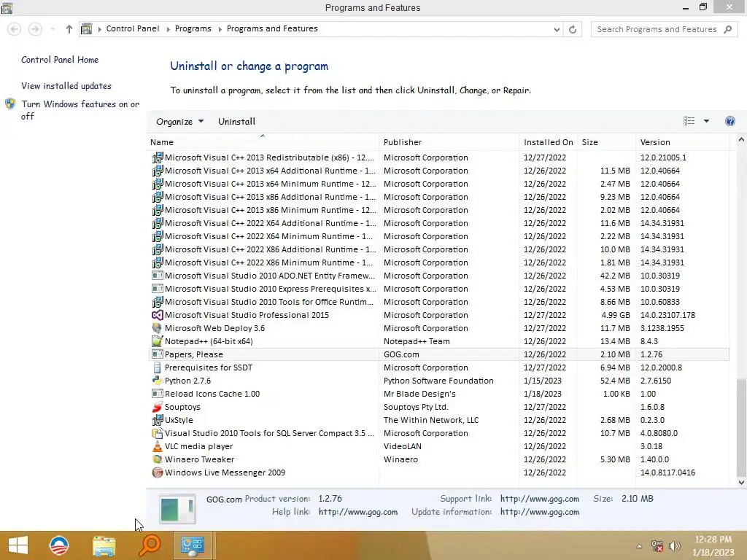Click the Notepad++ program icon

click(x=158, y=341)
